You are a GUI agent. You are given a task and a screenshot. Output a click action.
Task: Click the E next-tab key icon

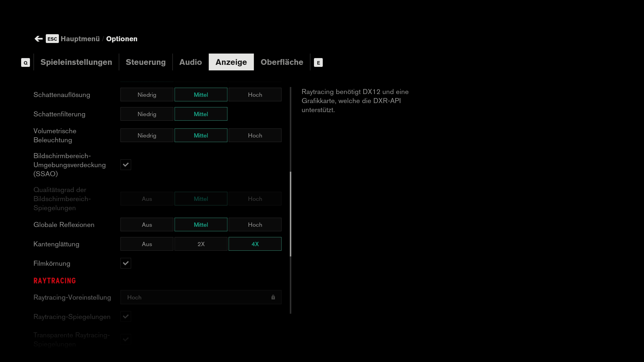click(x=318, y=63)
